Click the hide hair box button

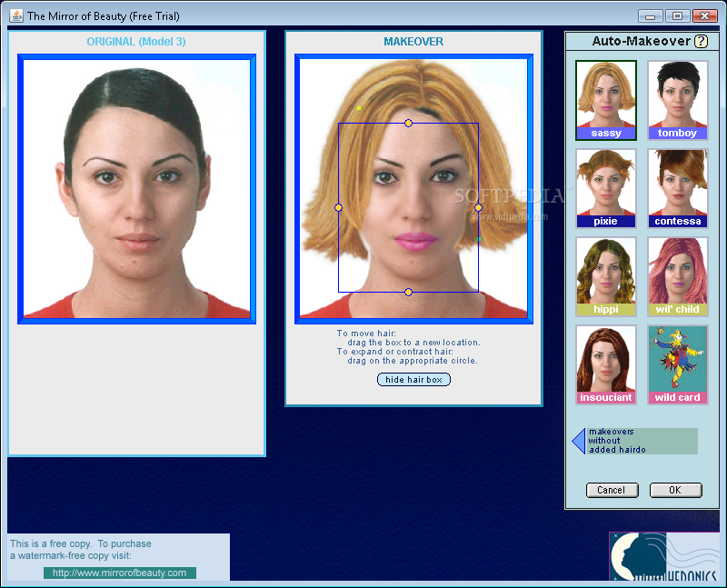(x=413, y=379)
